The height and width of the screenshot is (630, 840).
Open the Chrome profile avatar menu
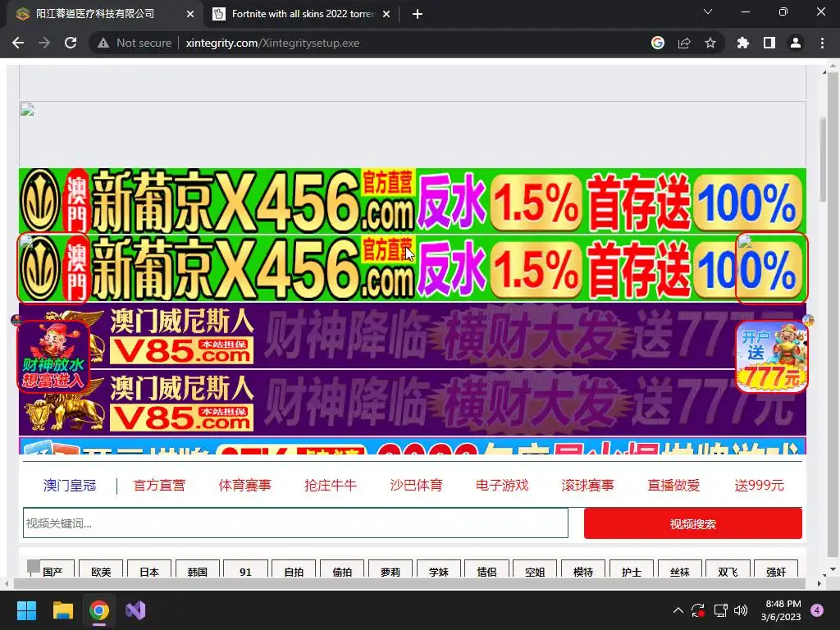pyautogui.click(x=796, y=43)
